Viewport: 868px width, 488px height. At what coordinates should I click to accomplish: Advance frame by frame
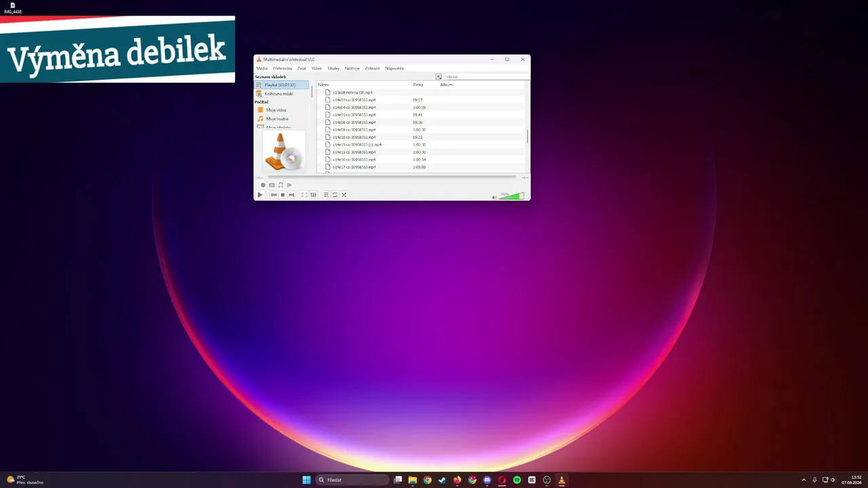[289, 185]
